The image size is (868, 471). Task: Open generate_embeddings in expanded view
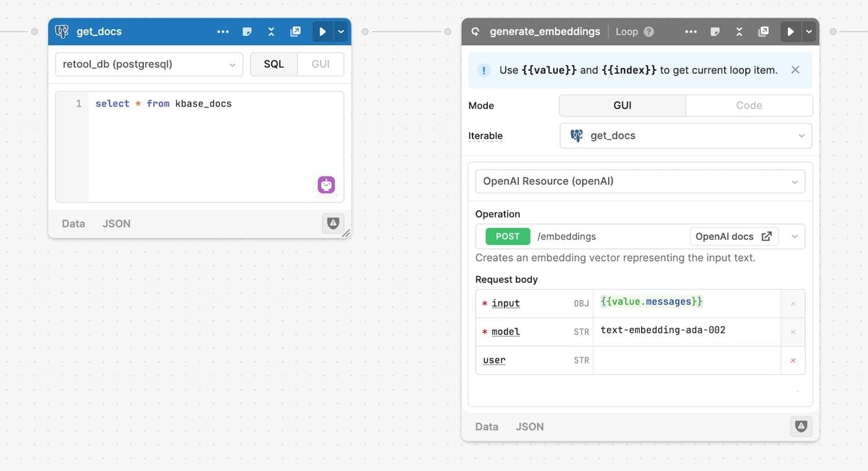click(x=764, y=32)
